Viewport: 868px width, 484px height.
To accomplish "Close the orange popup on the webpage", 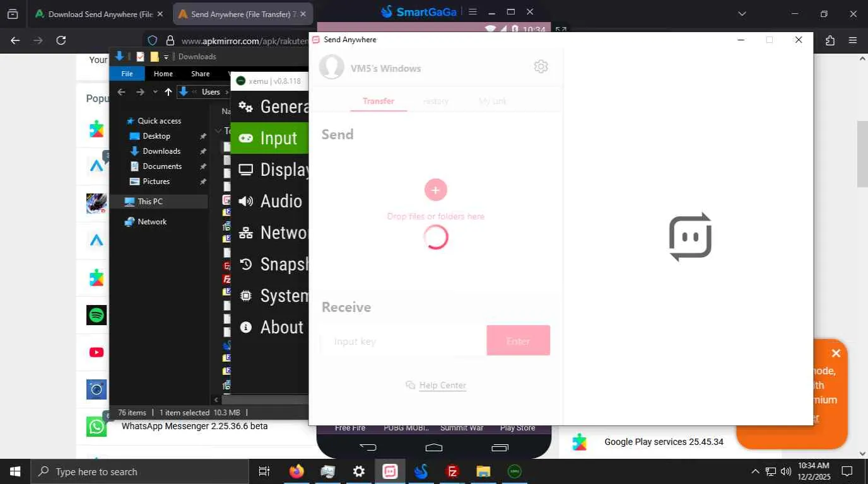I will point(836,353).
